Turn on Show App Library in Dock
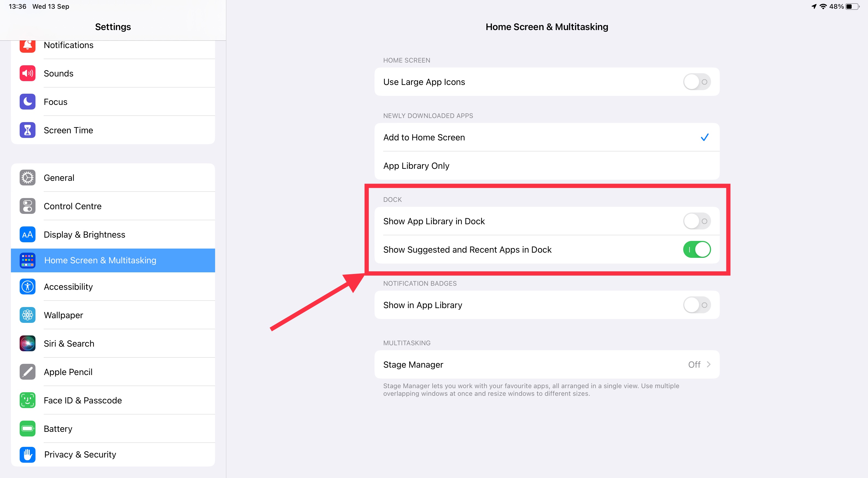The height and width of the screenshot is (478, 868). click(697, 221)
